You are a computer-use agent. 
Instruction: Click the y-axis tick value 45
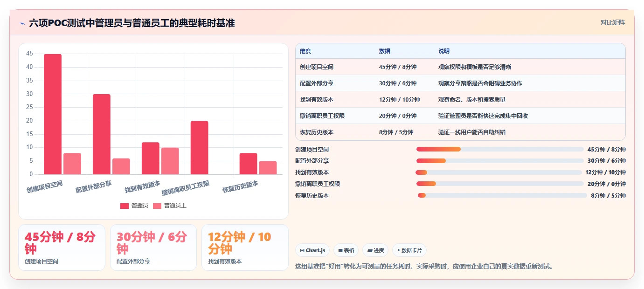(29, 54)
